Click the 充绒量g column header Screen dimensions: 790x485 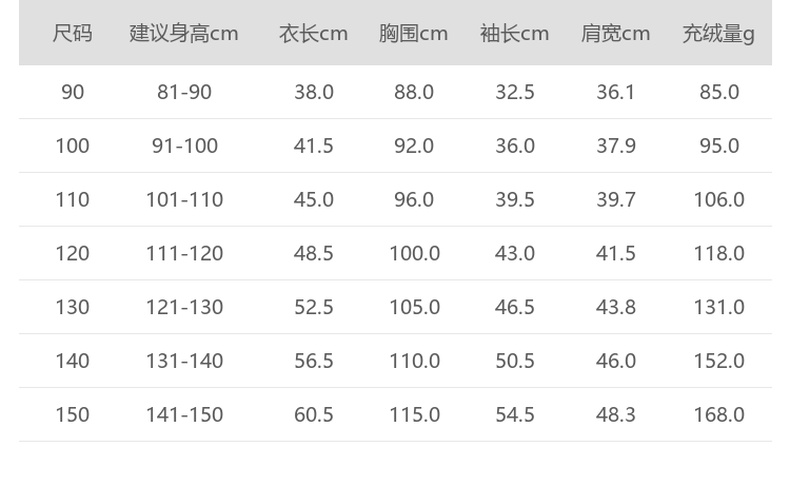[718, 33]
